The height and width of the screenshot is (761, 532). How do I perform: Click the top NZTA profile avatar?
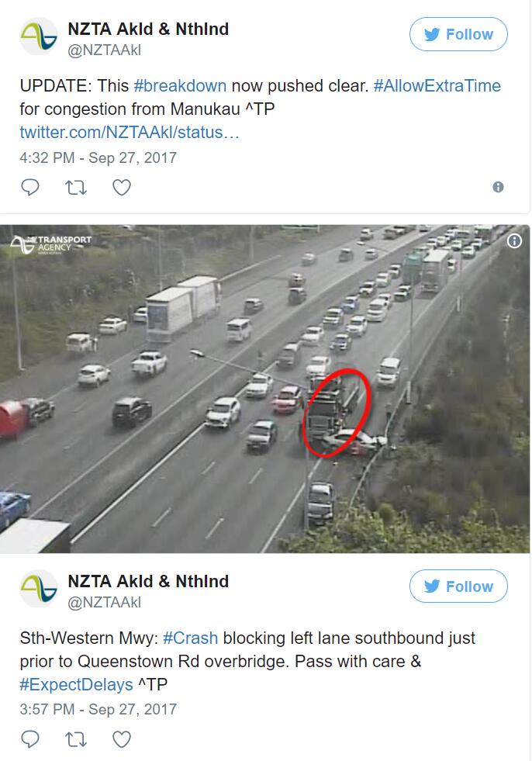point(39,37)
